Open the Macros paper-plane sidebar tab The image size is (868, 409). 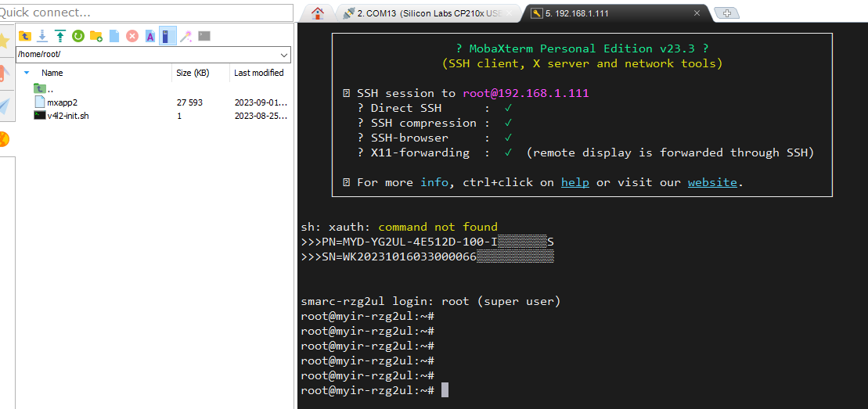click(5, 106)
